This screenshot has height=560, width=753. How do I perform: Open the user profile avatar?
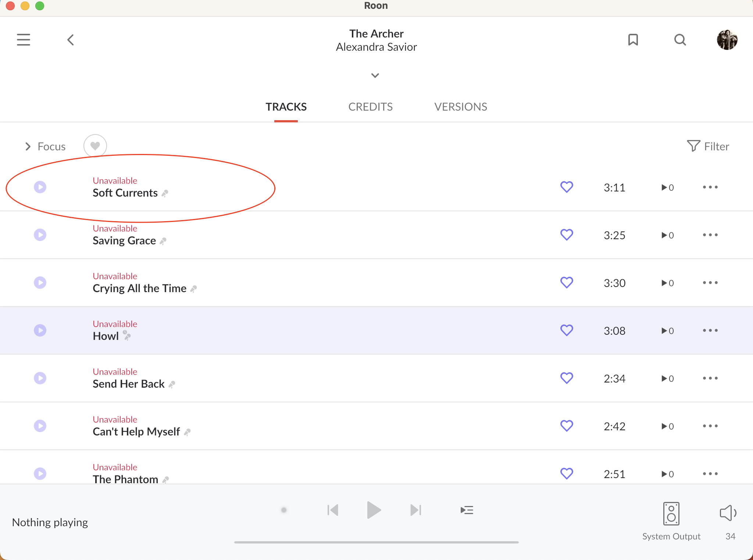(x=727, y=40)
